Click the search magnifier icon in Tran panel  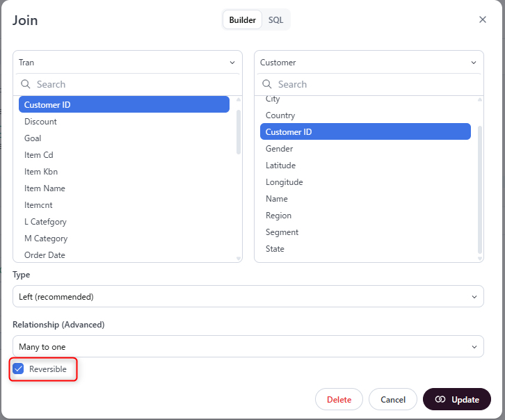(x=26, y=84)
